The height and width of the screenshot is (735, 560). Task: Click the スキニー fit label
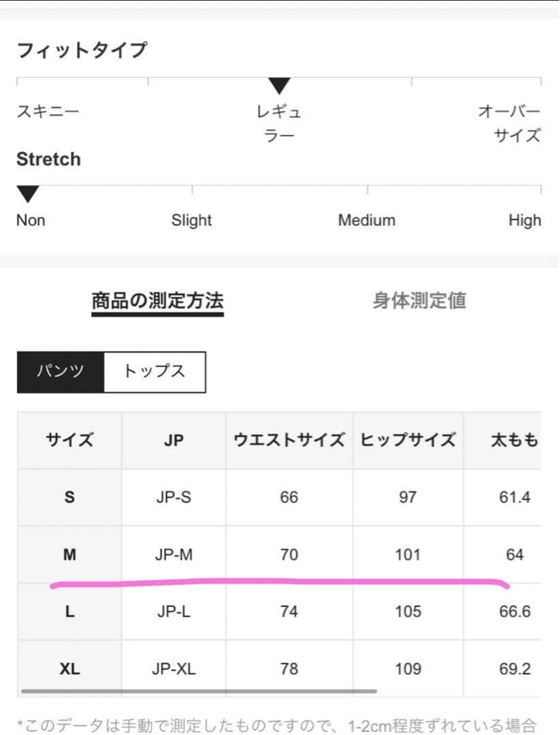(x=48, y=111)
